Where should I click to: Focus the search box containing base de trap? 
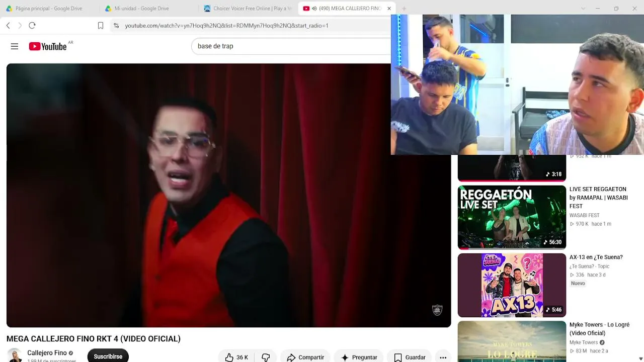tap(291, 46)
